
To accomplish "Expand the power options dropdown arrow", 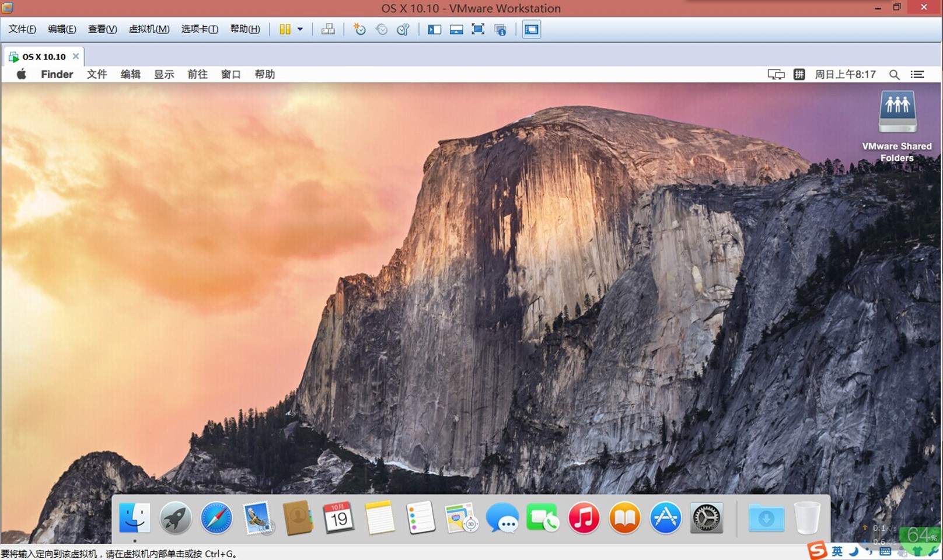I will click(300, 29).
